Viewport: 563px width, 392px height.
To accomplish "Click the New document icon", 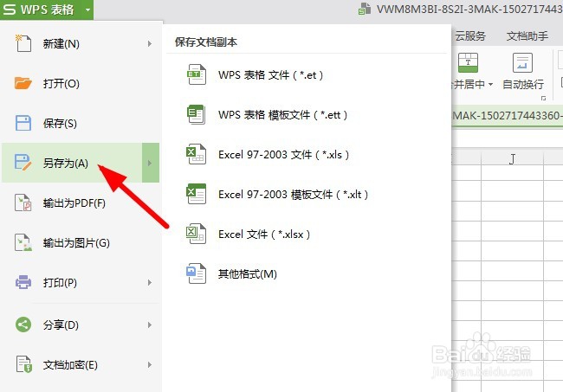I will (x=23, y=43).
